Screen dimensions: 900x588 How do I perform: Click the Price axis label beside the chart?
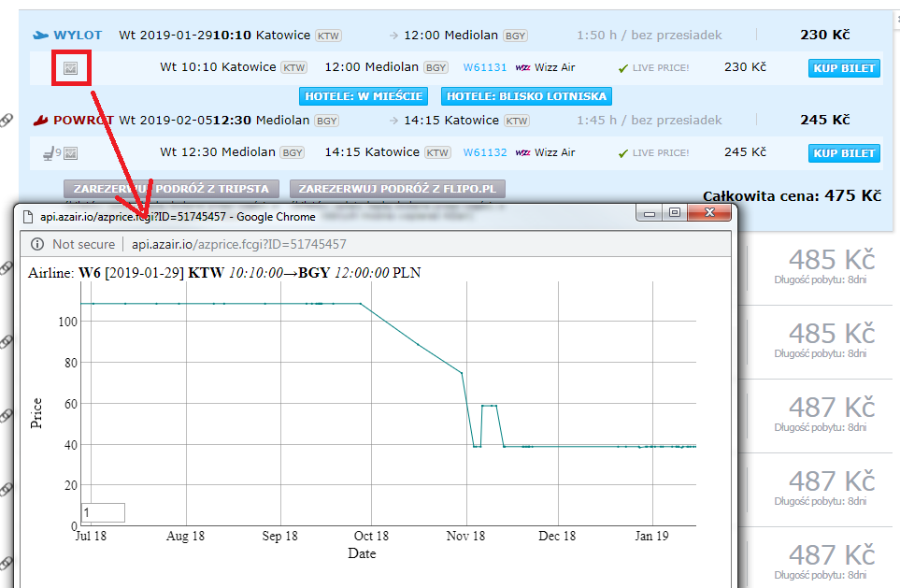click(x=36, y=413)
